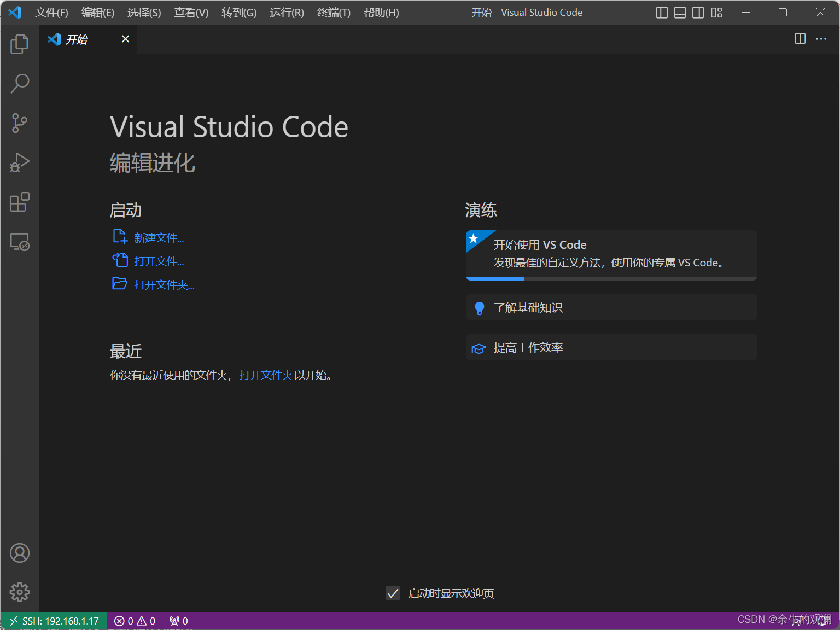Click the open file icon beside 打开文件

120,260
